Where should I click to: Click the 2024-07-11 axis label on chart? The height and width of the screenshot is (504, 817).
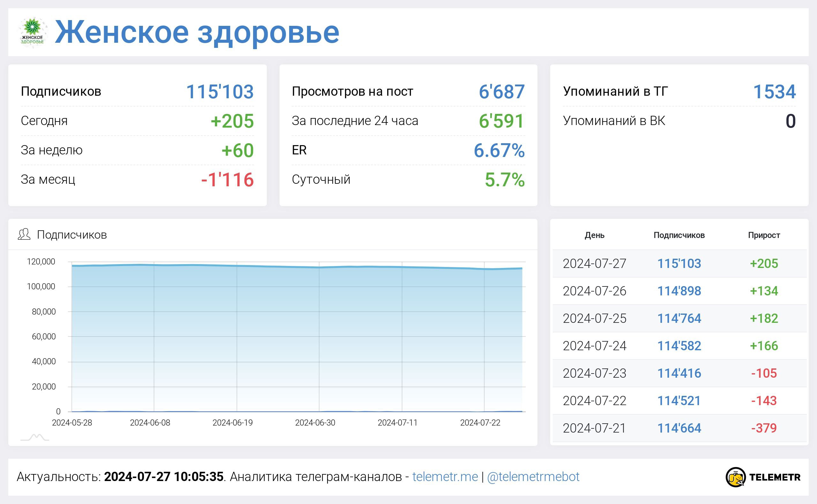click(x=398, y=423)
